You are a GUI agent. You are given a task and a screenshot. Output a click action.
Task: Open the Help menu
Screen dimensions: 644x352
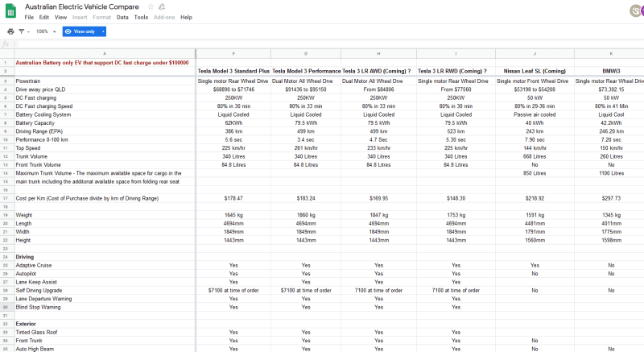point(186,17)
